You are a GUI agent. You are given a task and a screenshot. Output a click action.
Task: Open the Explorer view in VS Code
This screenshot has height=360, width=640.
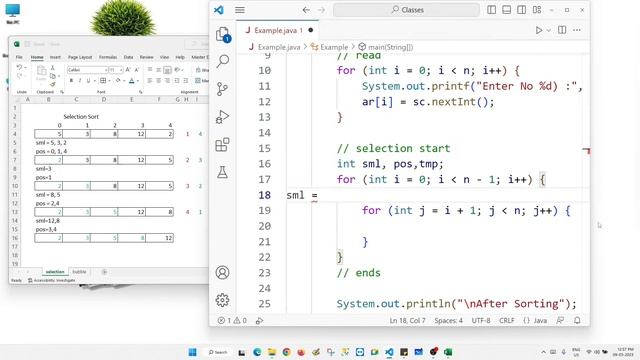coord(223,35)
